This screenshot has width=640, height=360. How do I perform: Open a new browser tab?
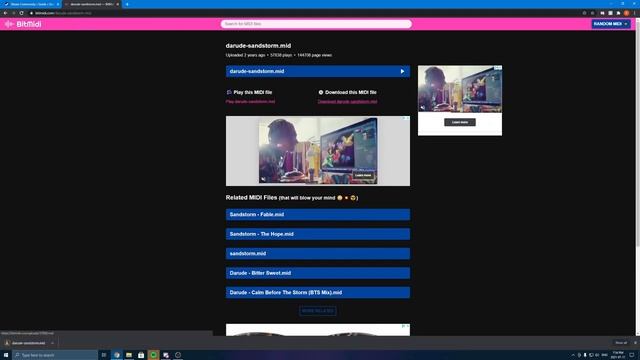127,4
